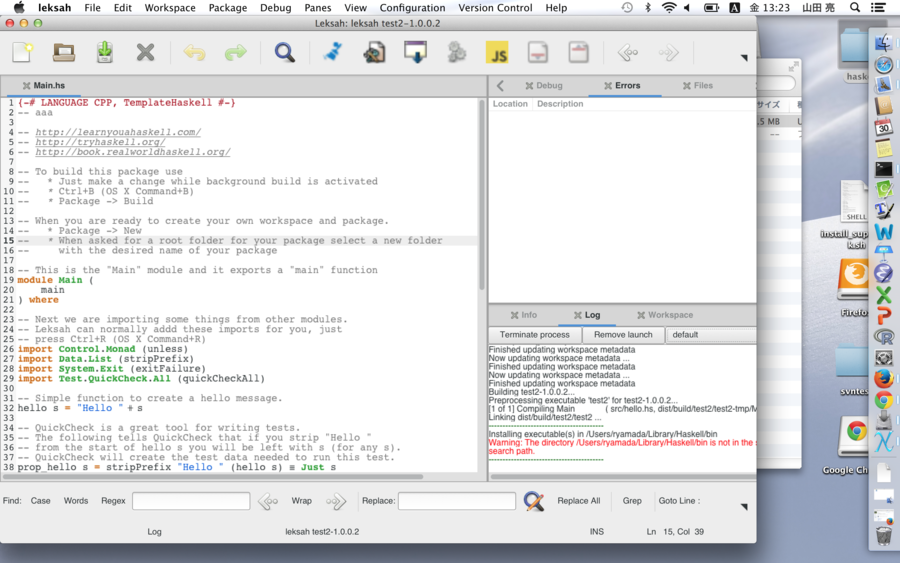Screen dimensions: 900x563
Task: Toggle Case sensitive search
Action: click(40, 500)
